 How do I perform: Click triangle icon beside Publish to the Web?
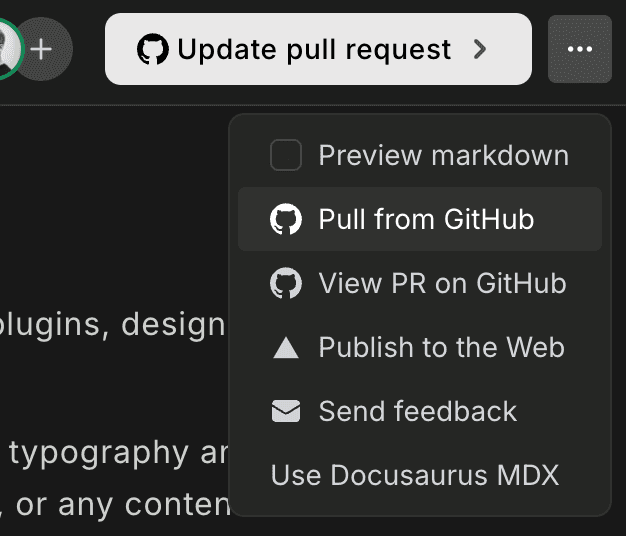pos(286,348)
